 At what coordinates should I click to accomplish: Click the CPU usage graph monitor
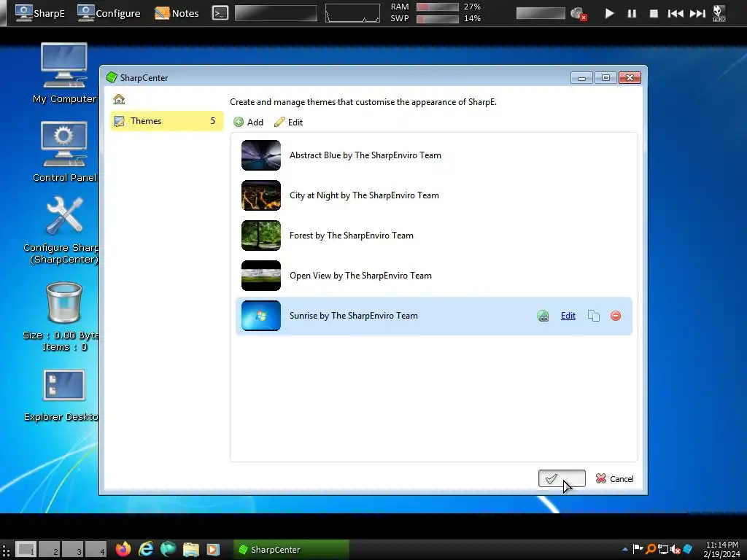tap(352, 13)
